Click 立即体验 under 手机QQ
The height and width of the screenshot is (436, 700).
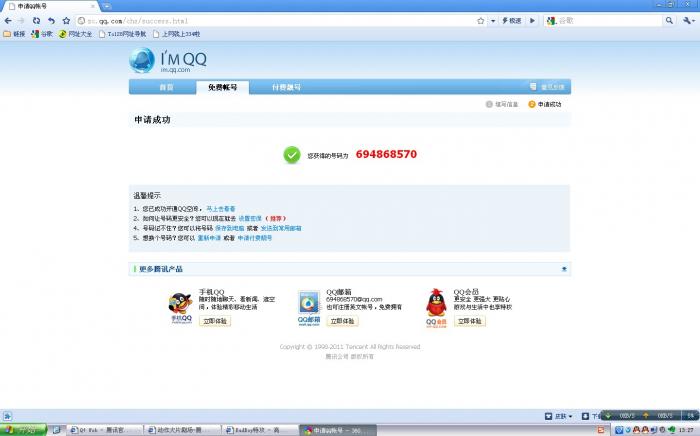[x=215, y=321]
